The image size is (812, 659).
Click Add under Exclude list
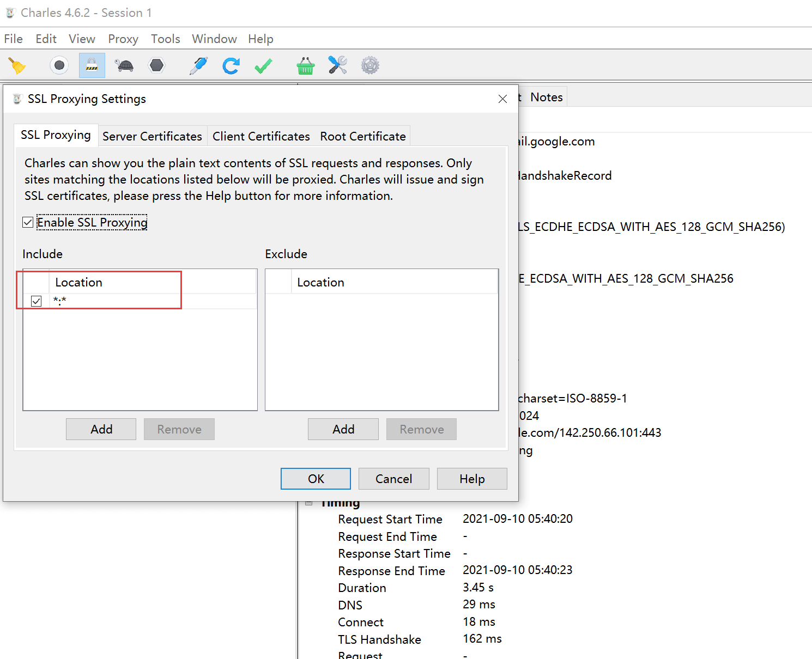pyautogui.click(x=343, y=429)
